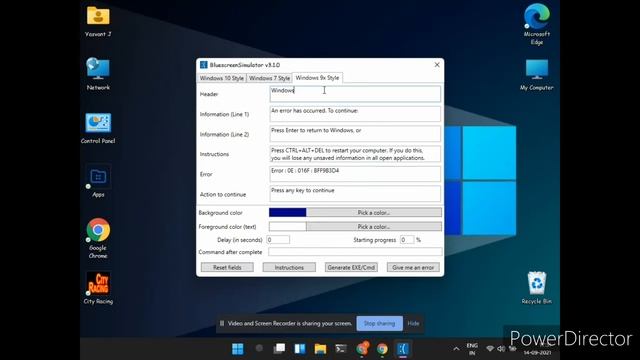Open File Explorer from the taskbar
This screenshot has width=640, height=360.
(x=320, y=349)
